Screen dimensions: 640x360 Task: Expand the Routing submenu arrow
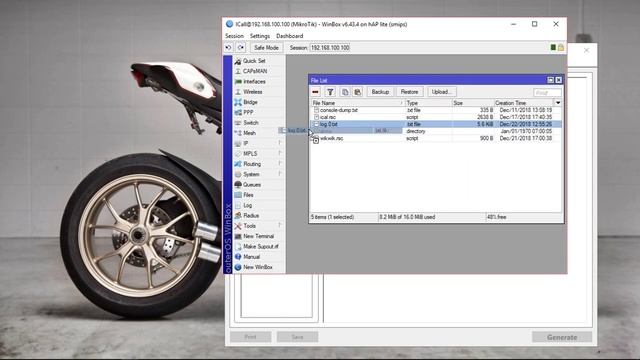click(280, 163)
